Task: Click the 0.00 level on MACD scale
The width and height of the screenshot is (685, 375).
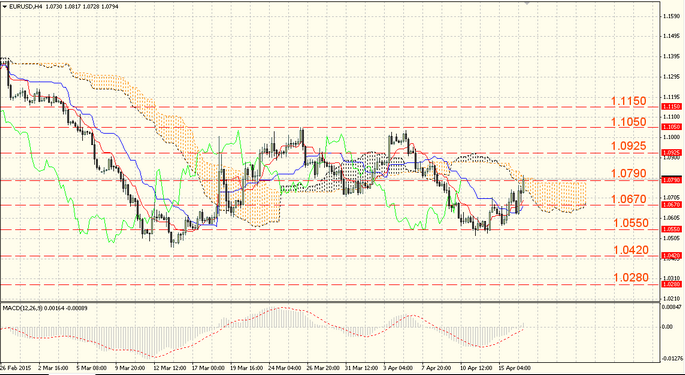Action: click(x=667, y=327)
